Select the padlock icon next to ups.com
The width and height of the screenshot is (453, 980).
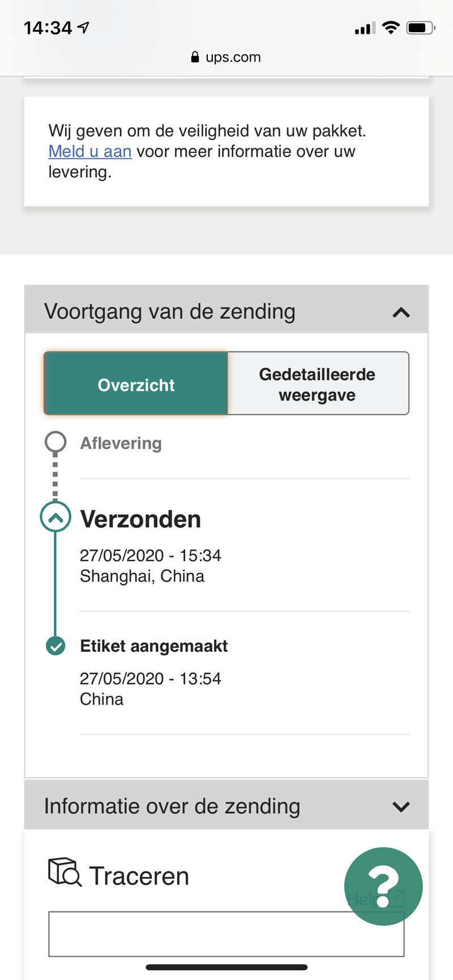(x=194, y=57)
